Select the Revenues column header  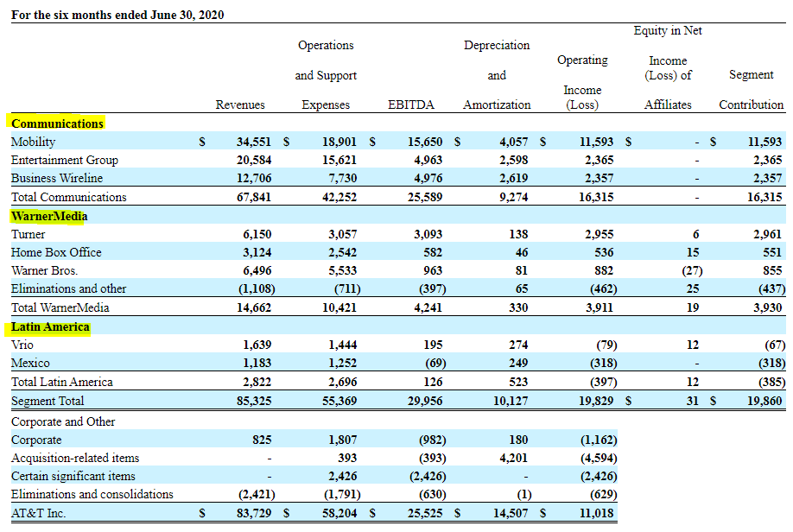coord(240,104)
